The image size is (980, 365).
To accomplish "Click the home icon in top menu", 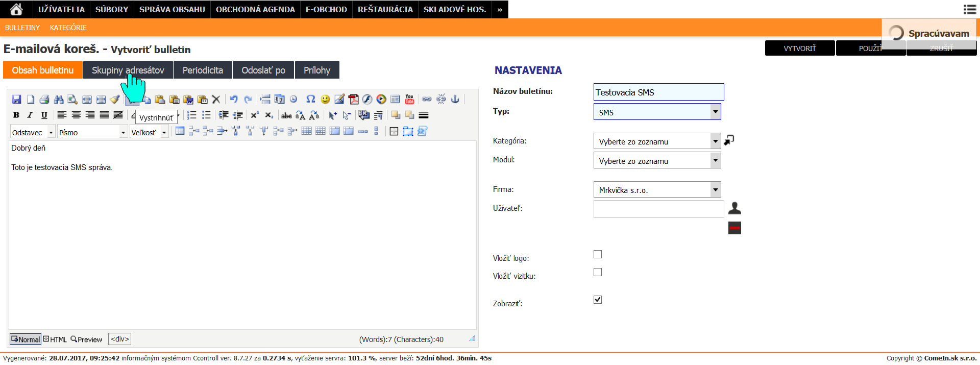I will [x=16, y=9].
